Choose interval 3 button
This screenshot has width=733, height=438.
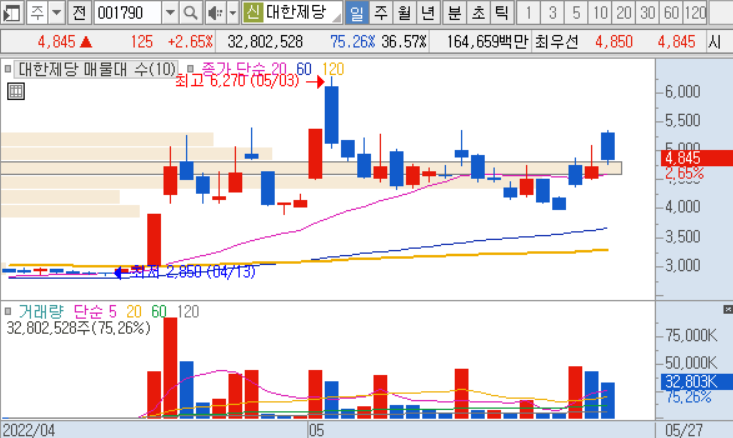click(552, 13)
